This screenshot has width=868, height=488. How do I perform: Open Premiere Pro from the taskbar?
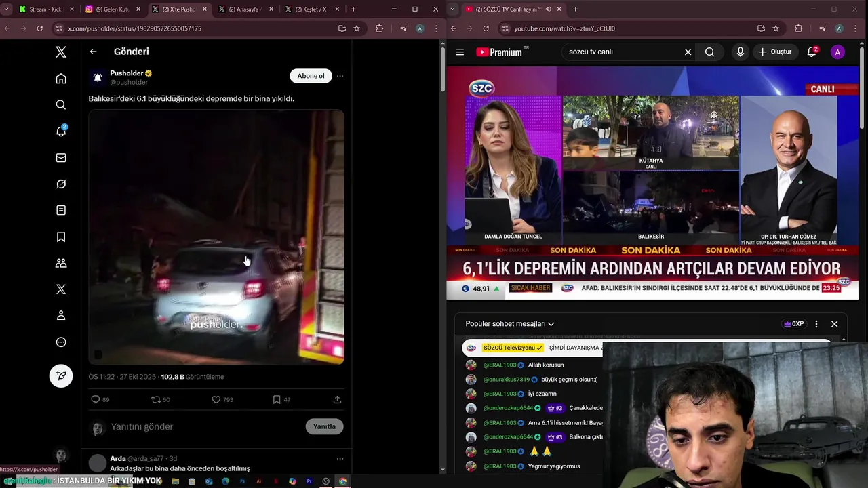[309, 481]
